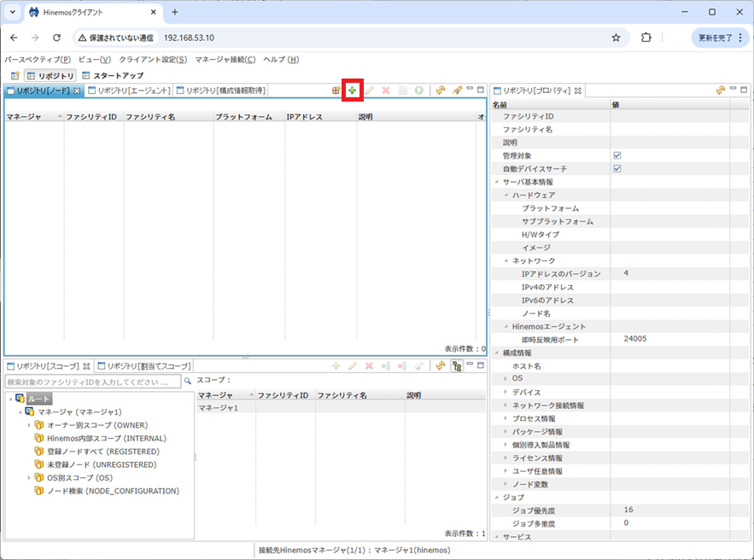Click the マネージャ1 row in scope table

[x=341, y=408]
